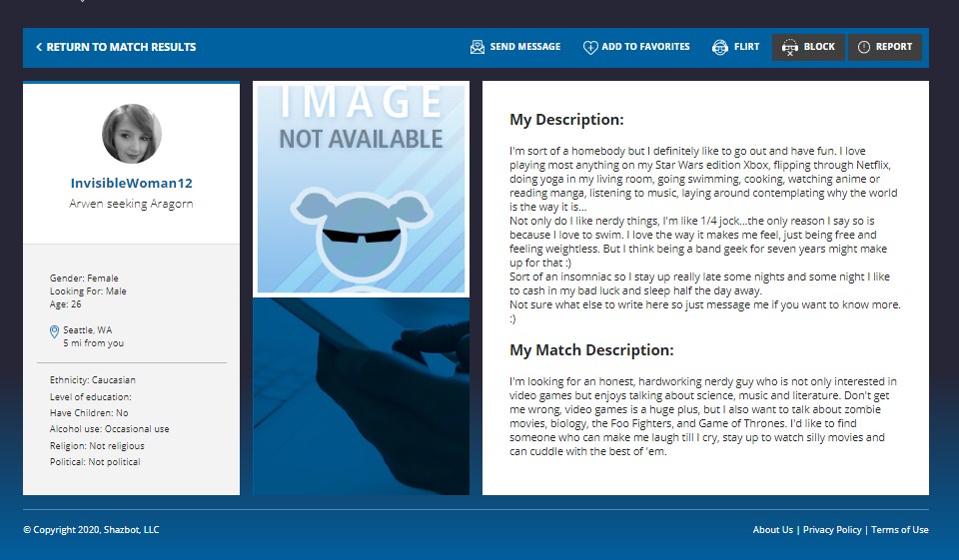The image size is (959, 560).
Task: Click the heart icon beside Add to Favorites
Action: 590,47
